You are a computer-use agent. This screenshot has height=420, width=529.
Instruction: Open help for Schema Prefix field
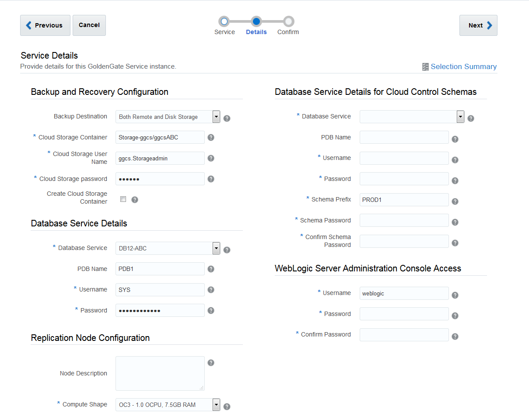tap(455, 200)
